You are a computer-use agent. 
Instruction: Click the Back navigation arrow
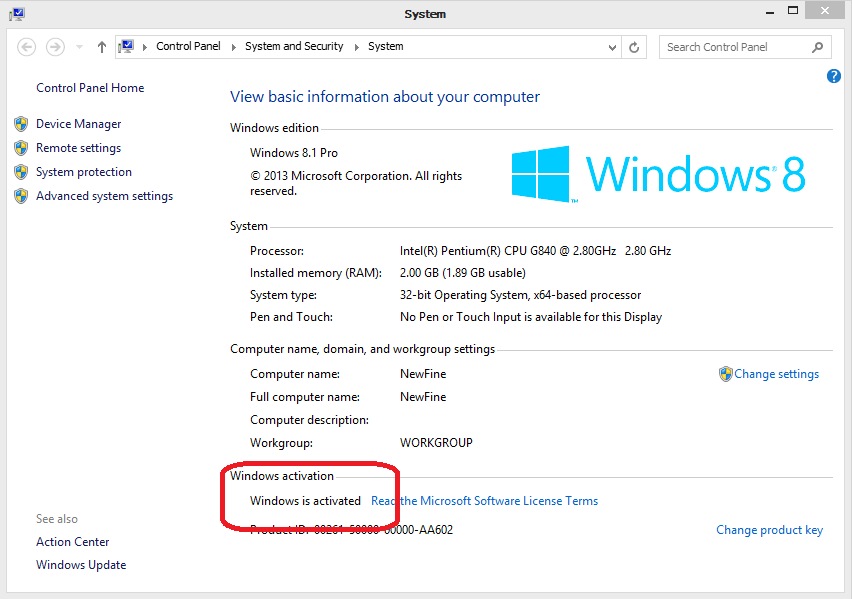(27, 47)
